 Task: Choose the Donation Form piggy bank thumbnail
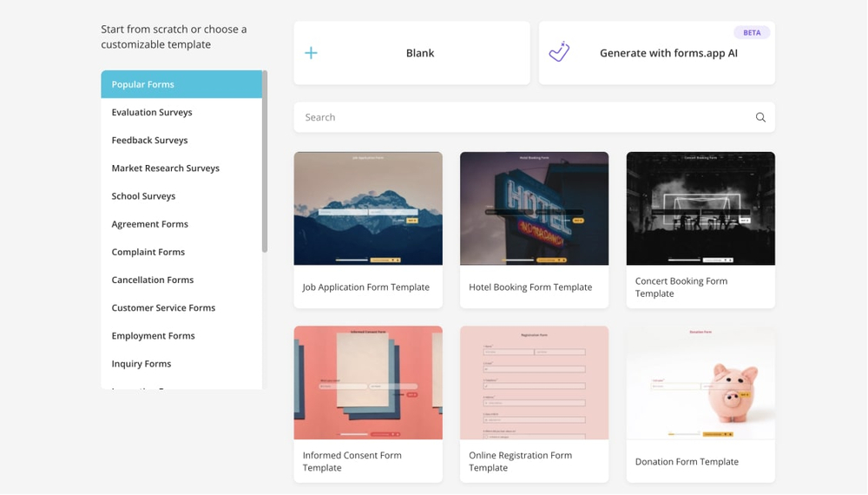[x=700, y=383]
